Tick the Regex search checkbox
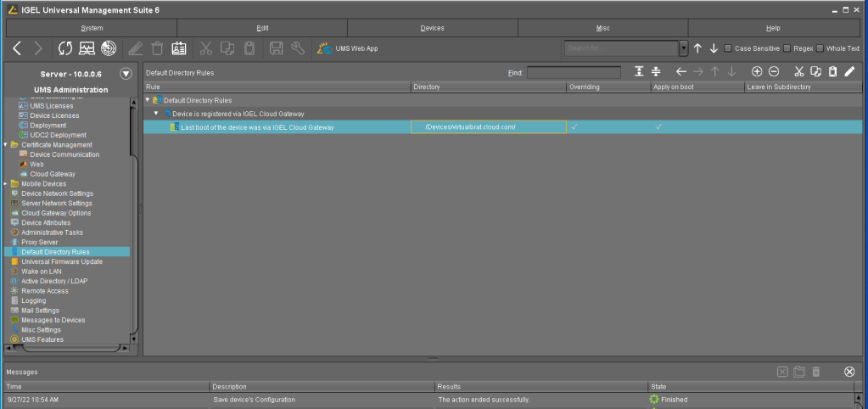868x409 pixels. pos(787,48)
